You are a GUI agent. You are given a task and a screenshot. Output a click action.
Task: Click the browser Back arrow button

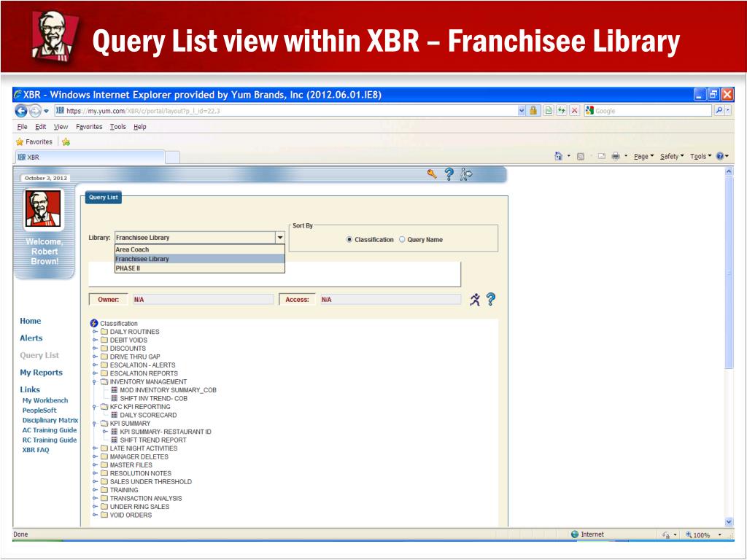21,111
